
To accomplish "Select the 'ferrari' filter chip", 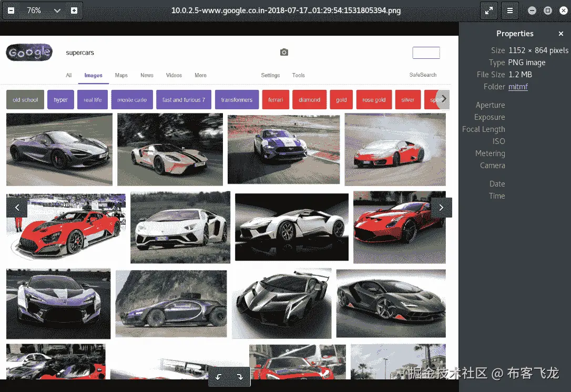I will point(276,100).
